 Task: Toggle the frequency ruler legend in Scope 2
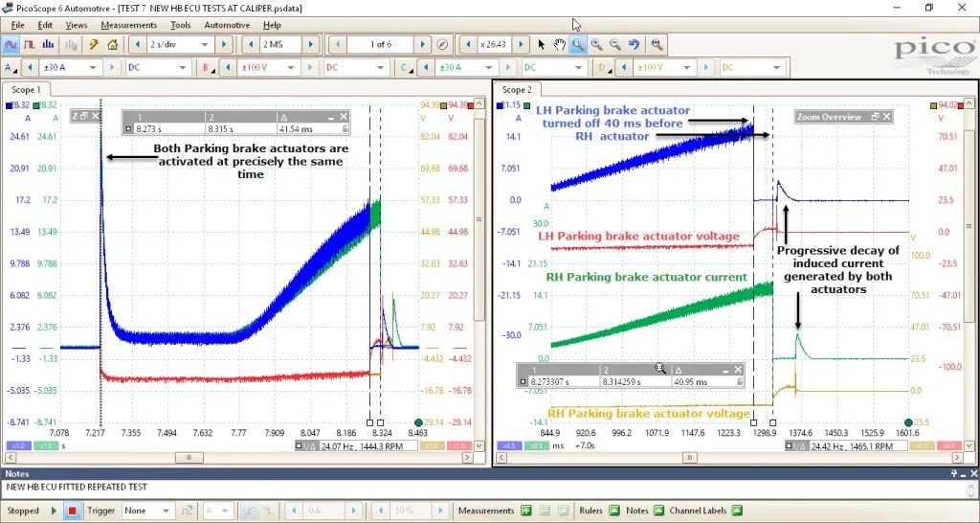pyautogui.click(x=797, y=446)
